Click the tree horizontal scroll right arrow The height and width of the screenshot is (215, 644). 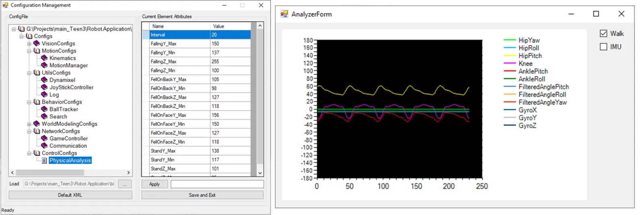[x=128, y=173]
